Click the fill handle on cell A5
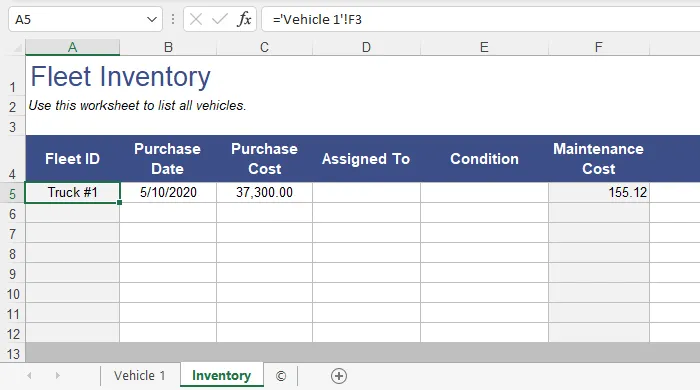700x390 pixels. (x=120, y=203)
